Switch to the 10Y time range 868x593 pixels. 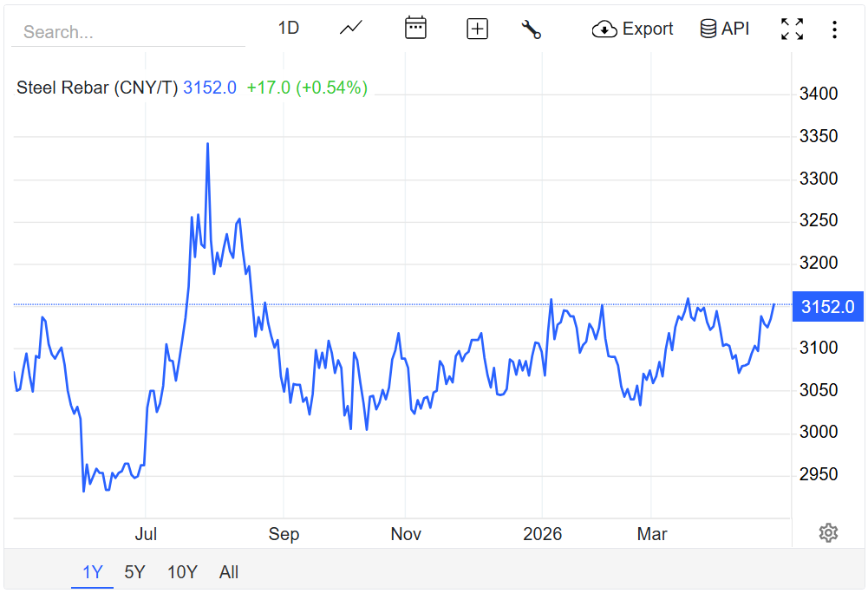(x=182, y=572)
